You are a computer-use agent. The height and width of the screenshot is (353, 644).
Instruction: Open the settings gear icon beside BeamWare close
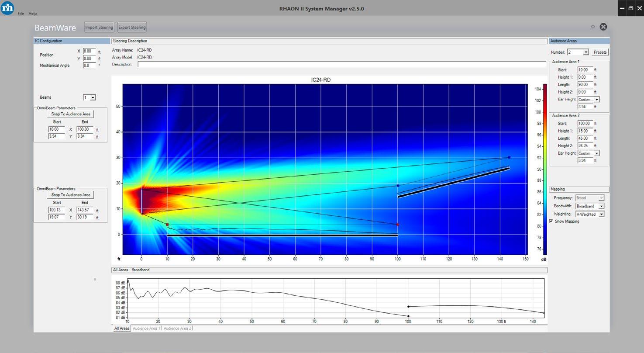coord(593,27)
